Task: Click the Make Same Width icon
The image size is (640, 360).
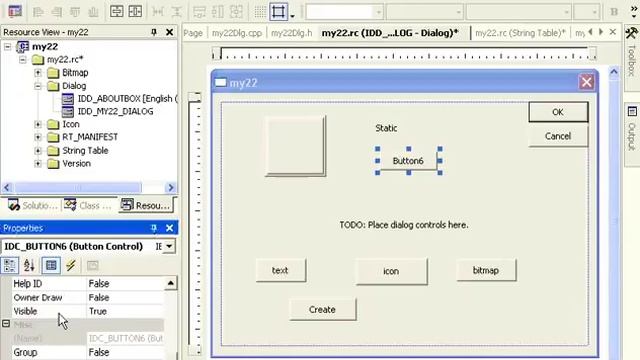Action: click(x=200, y=12)
